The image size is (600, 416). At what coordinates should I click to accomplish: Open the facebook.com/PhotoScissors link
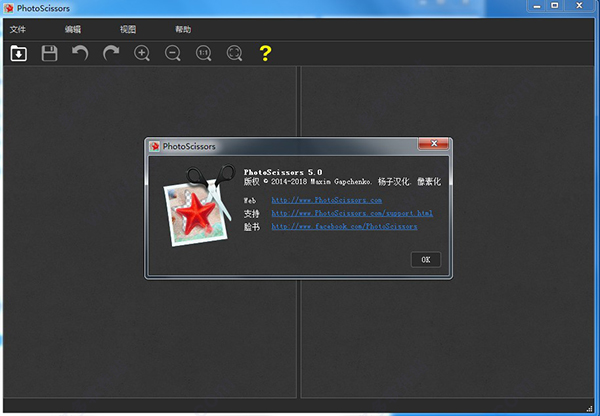(344, 227)
